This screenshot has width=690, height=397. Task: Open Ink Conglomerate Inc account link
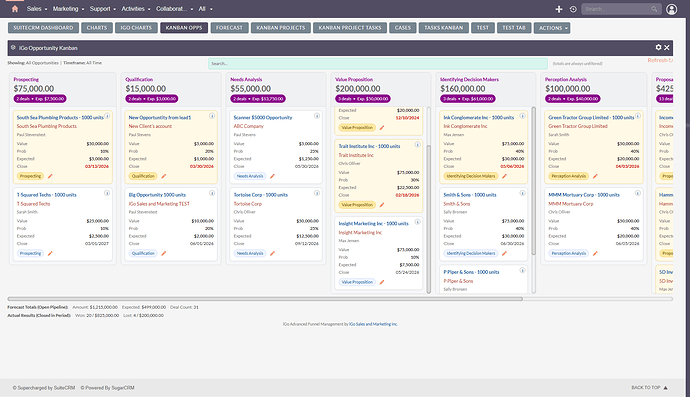pos(465,126)
